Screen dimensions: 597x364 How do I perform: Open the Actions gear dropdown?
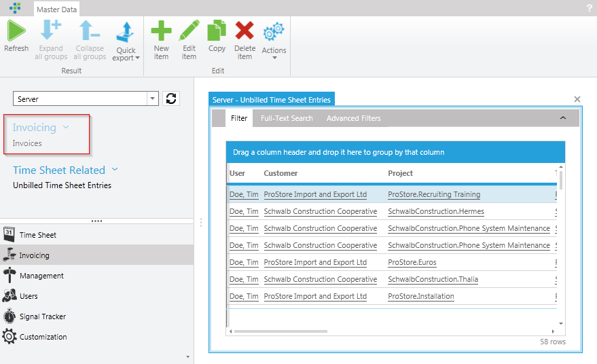274,41
